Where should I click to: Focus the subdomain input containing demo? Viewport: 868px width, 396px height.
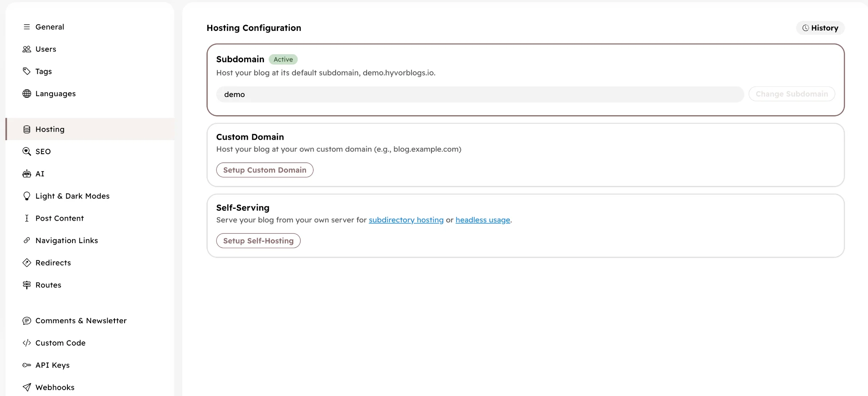pos(480,94)
